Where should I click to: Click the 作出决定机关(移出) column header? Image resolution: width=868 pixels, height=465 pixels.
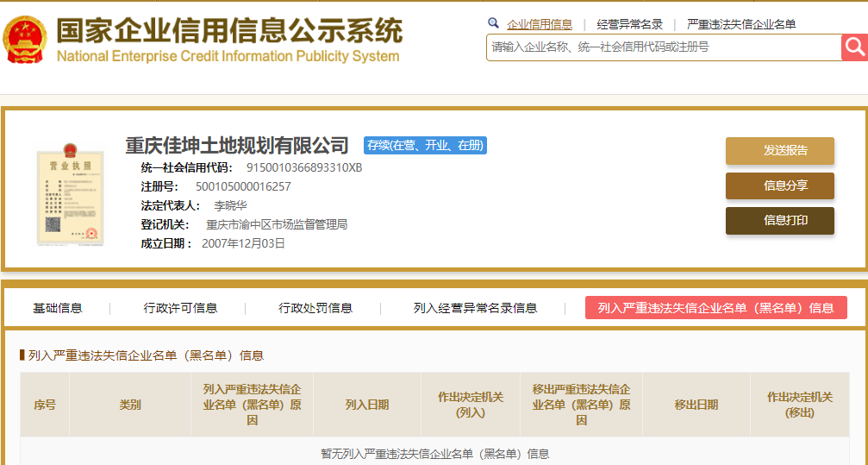(x=800, y=405)
